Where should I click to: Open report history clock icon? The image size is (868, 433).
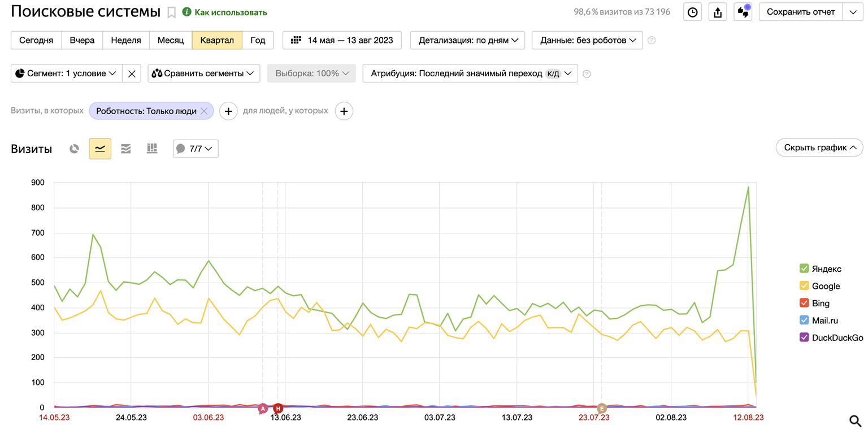tap(692, 12)
